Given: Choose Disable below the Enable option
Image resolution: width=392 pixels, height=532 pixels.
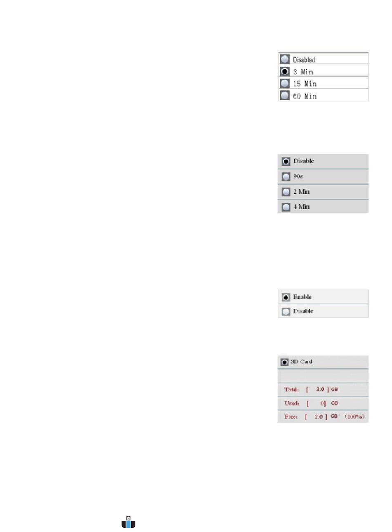Looking at the screenshot, I should point(286,311).
